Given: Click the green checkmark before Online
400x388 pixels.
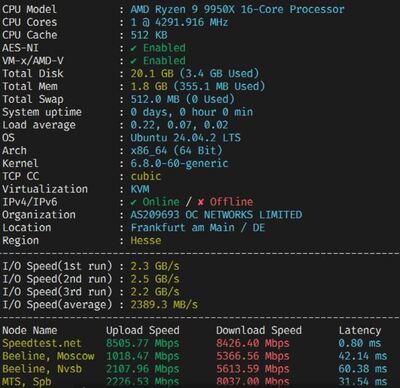Looking at the screenshot, I should click(x=133, y=202).
